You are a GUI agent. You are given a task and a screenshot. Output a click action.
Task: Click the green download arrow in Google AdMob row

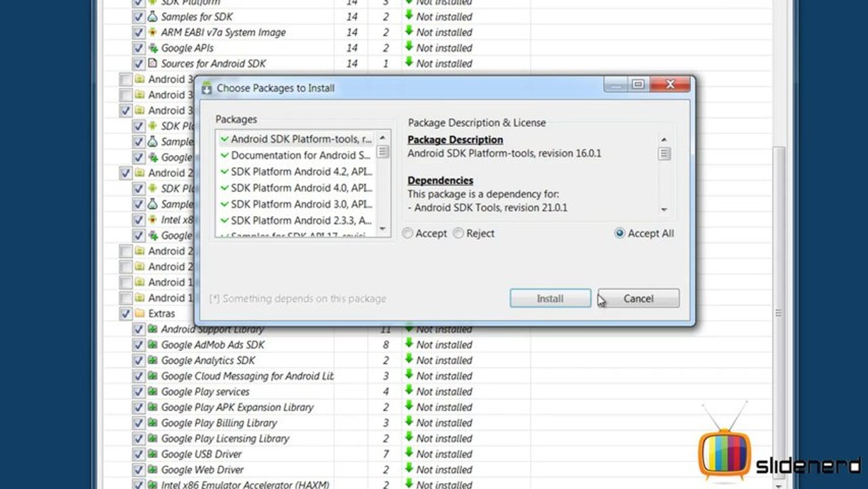pos(409,344)
